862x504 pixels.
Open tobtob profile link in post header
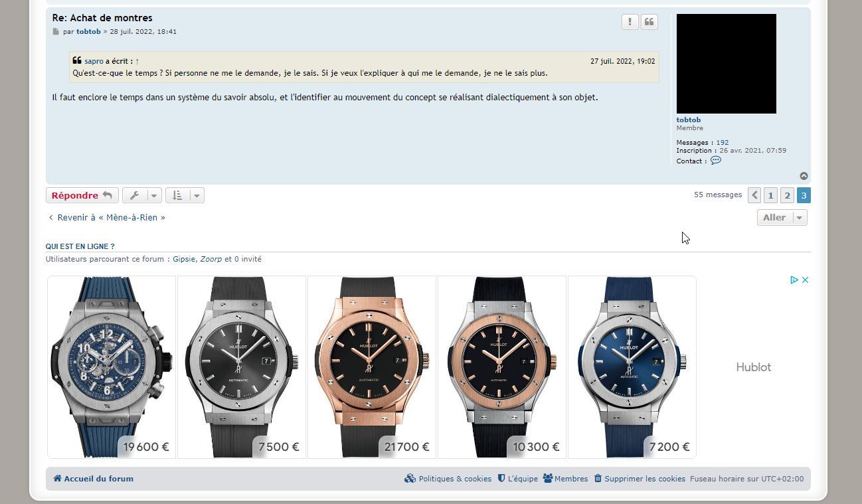tap(88, 32)
